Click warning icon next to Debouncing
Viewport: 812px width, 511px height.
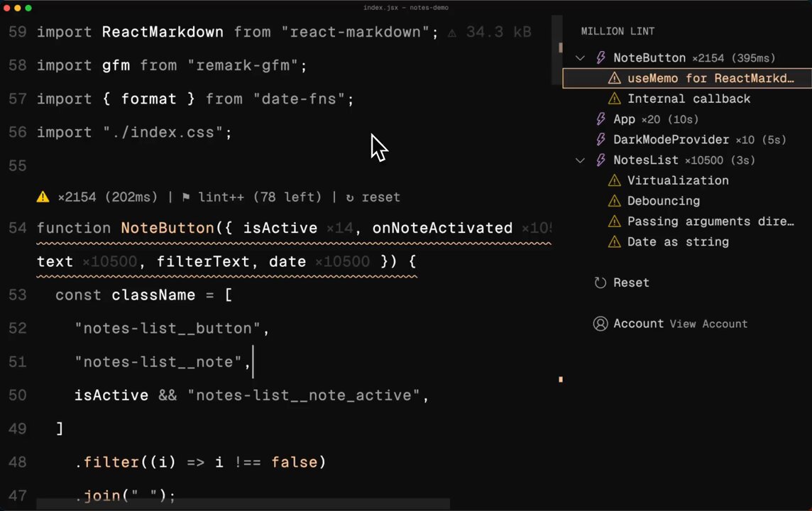tap(615, 202)
